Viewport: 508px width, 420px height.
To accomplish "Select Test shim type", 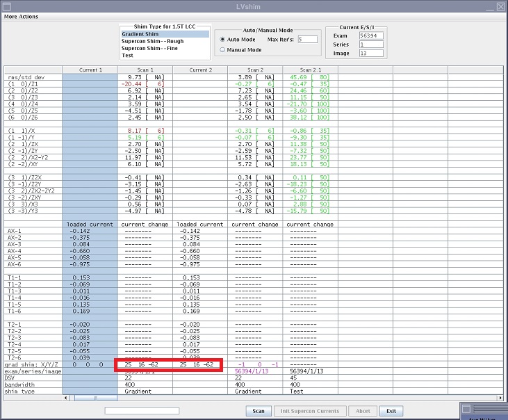I will pyautogui.click(x=127, y=55).
